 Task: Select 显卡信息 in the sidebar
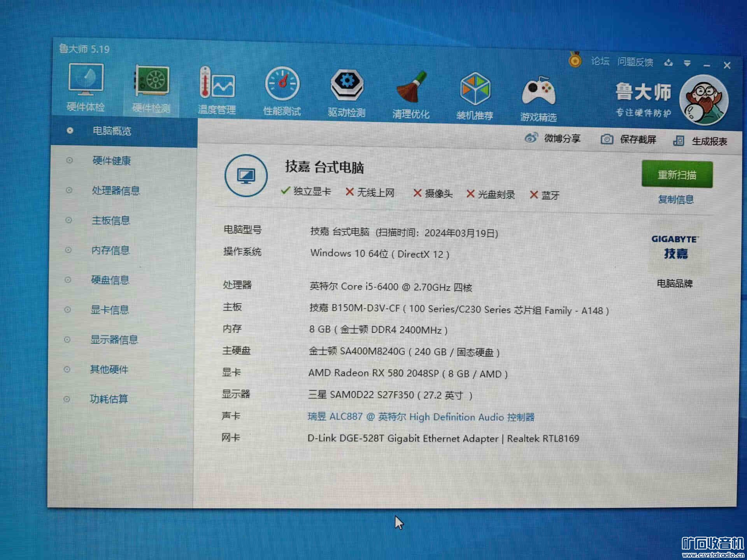tap(110, 310)
